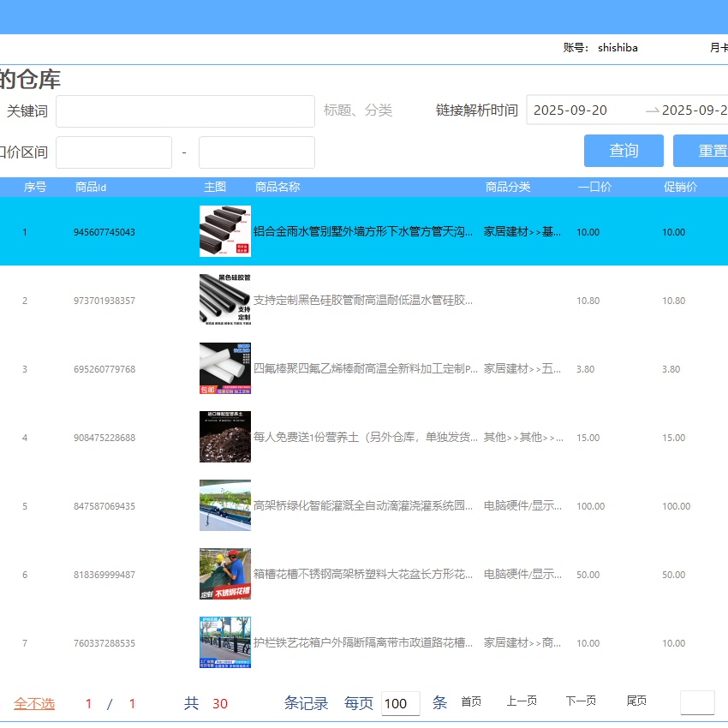Click the 查询 search button
Image resolution: width=728 pixels, height=728 pixels.
pos(624,151)
